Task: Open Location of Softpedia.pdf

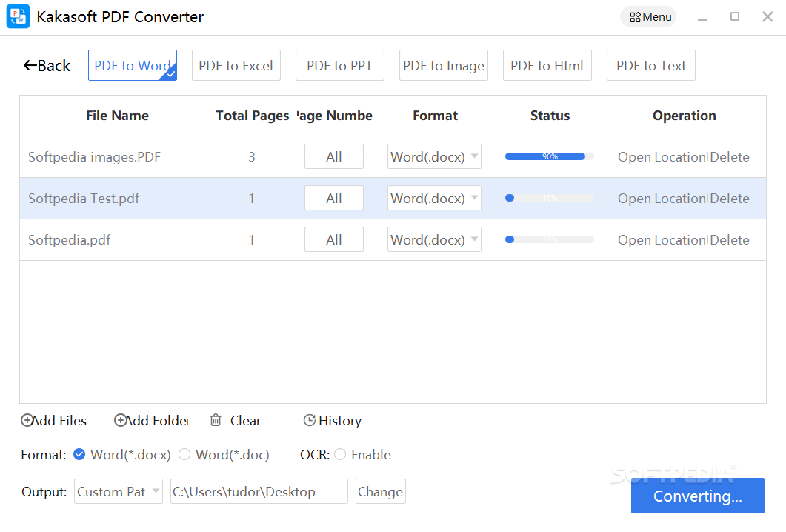Action: (x=680, y=240)
